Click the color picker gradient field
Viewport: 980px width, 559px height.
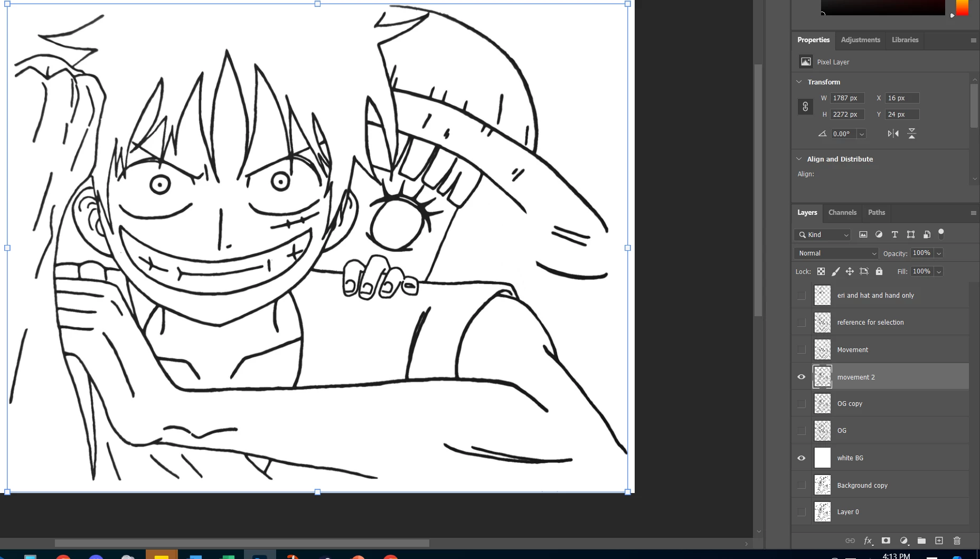click(x=883, y=7)
